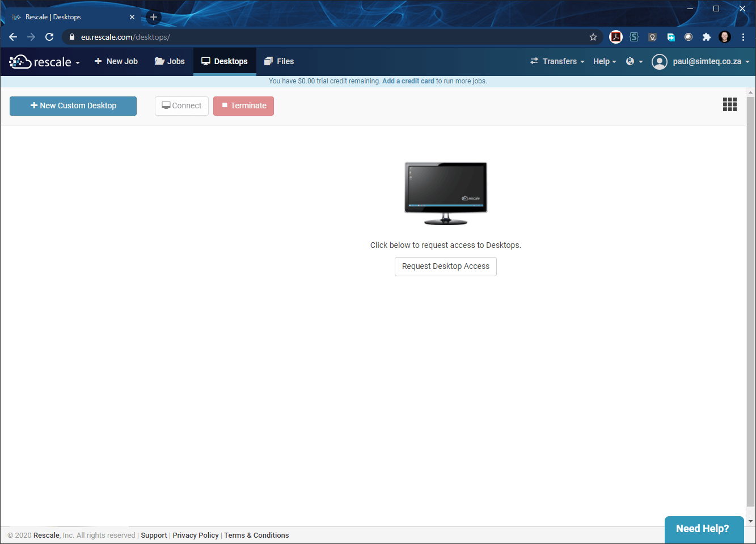Follow the Add a credit card link
The width and height of the screenshot is (756, 544).
408,81
